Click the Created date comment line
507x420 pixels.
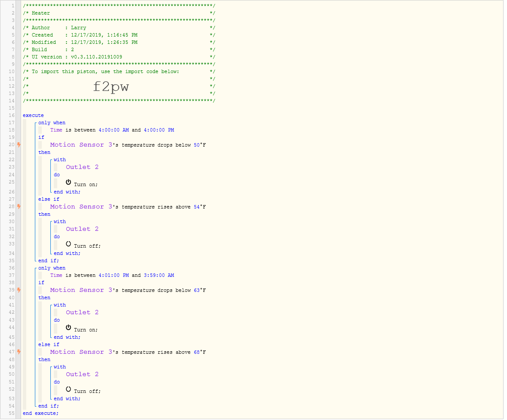coord(119,35)
